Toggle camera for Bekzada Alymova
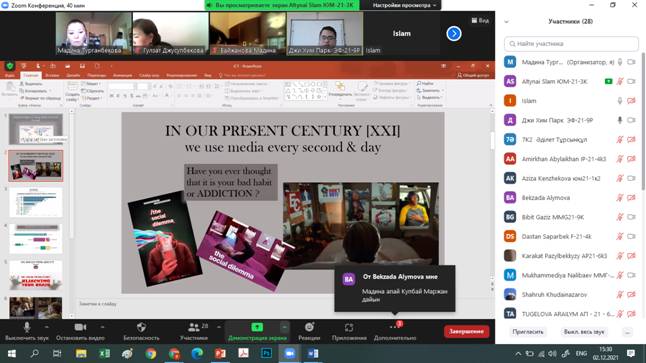 pyautogui.click(x=631, y=198)
